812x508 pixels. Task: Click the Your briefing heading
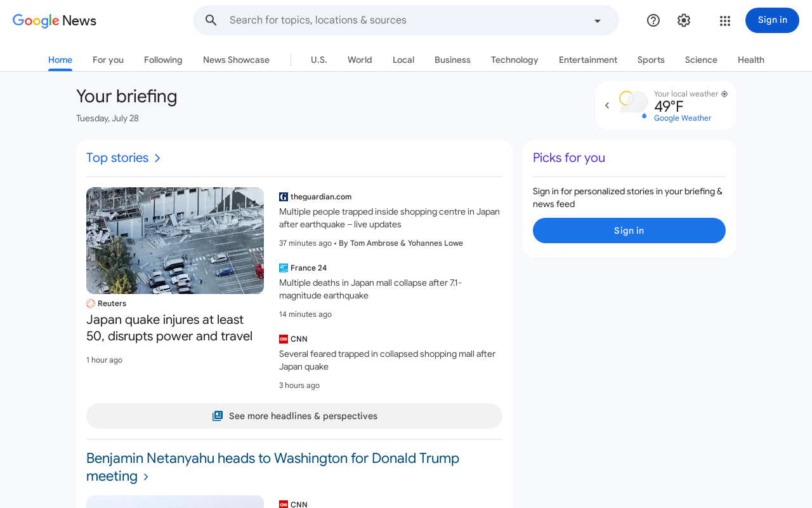point(127,96)
